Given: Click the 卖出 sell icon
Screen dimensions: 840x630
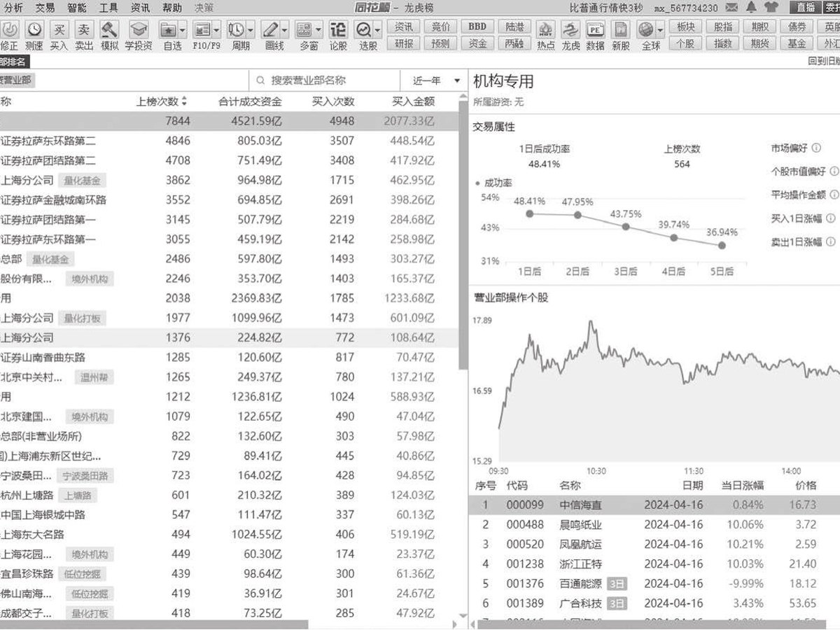Looking at the screenshot, I should coord(84,29).
